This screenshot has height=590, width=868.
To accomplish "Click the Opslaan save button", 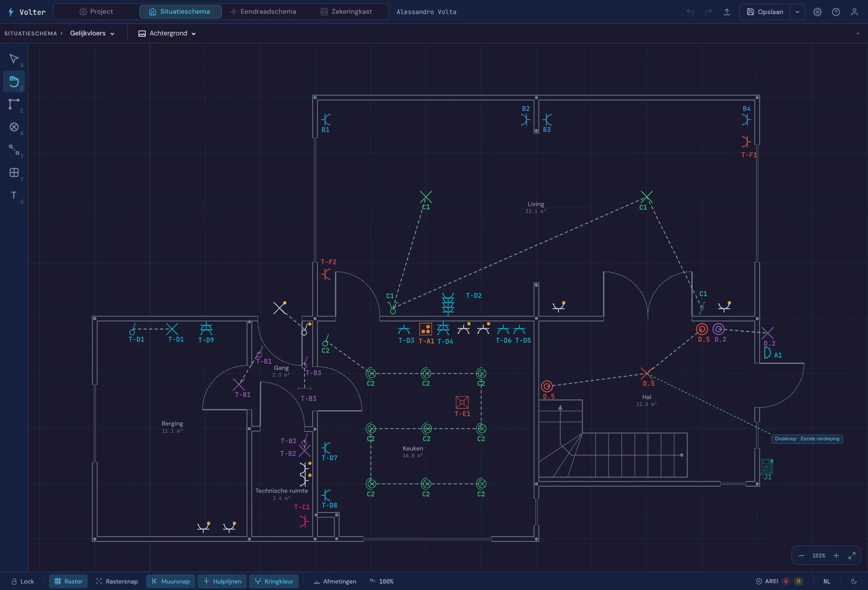I will coord(765,12).
